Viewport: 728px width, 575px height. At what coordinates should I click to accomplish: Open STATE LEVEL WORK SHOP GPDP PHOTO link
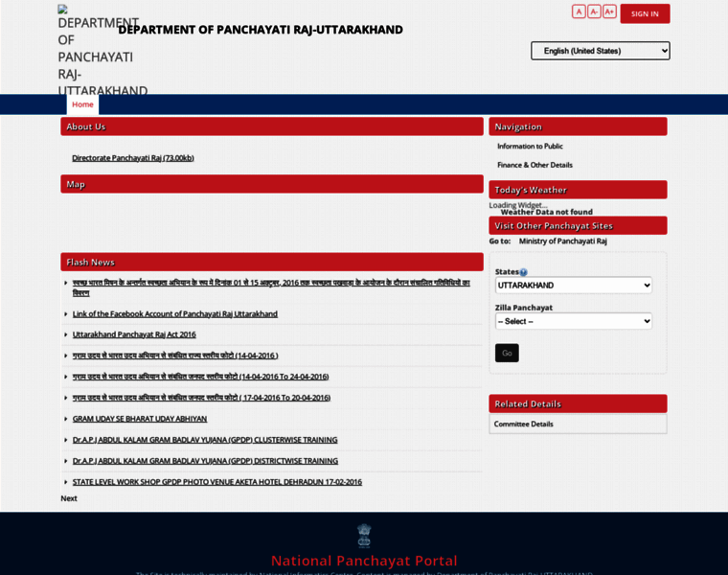[x=217, y=482]
